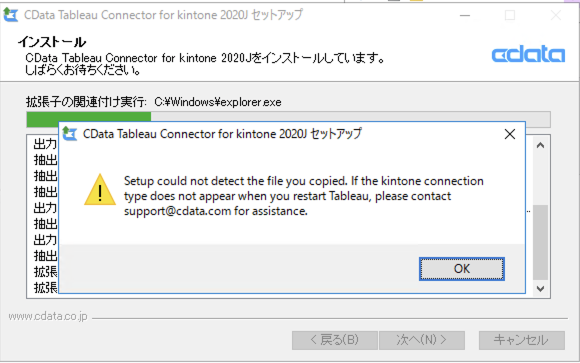The image size is (580, 363).
Task: Close the setup warning dialog
Action: pyautogui.click(x=510, y=134)
